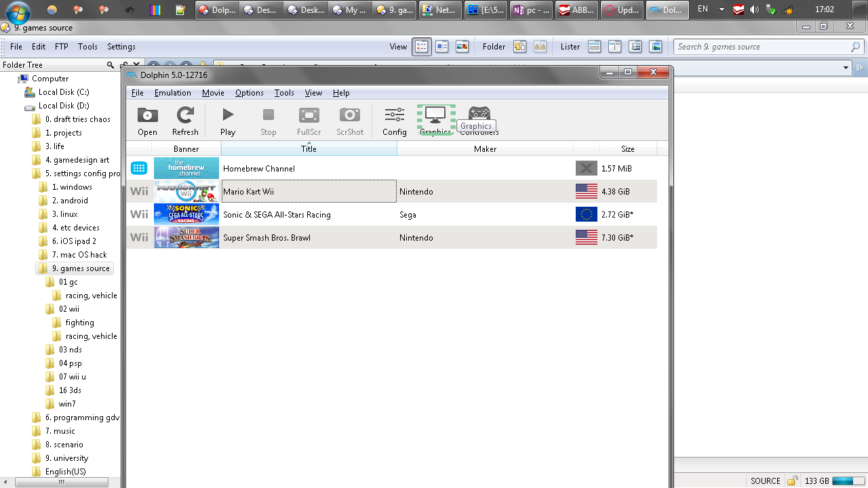This screenshot has height=488, width=868.
Task: Click the Refresh game list icon
Action: (185, 121)
